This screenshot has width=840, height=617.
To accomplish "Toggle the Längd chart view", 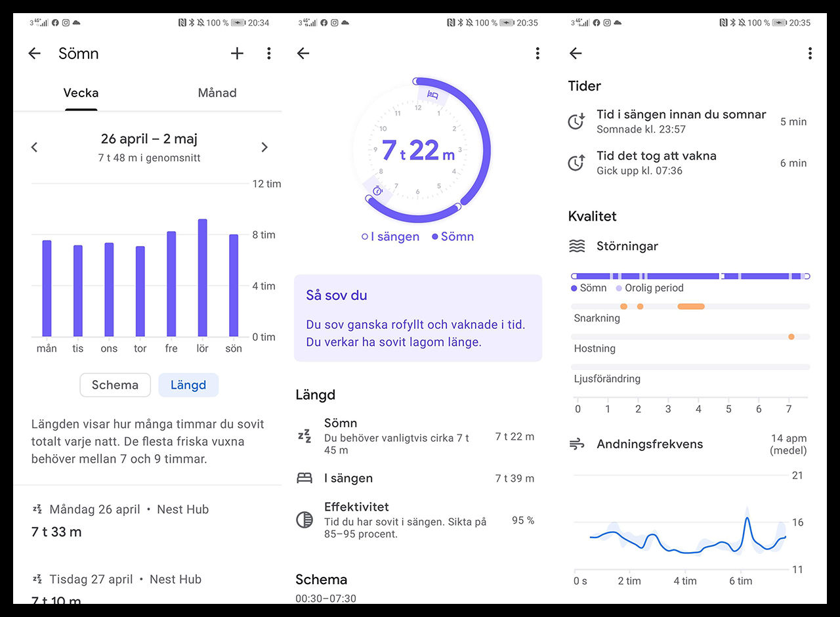I will coord(188,385).
